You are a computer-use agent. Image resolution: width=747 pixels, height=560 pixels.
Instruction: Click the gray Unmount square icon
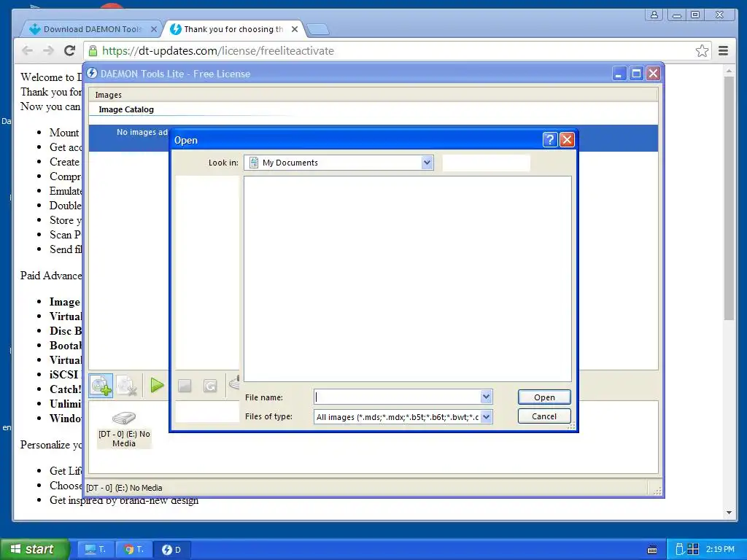185,386
